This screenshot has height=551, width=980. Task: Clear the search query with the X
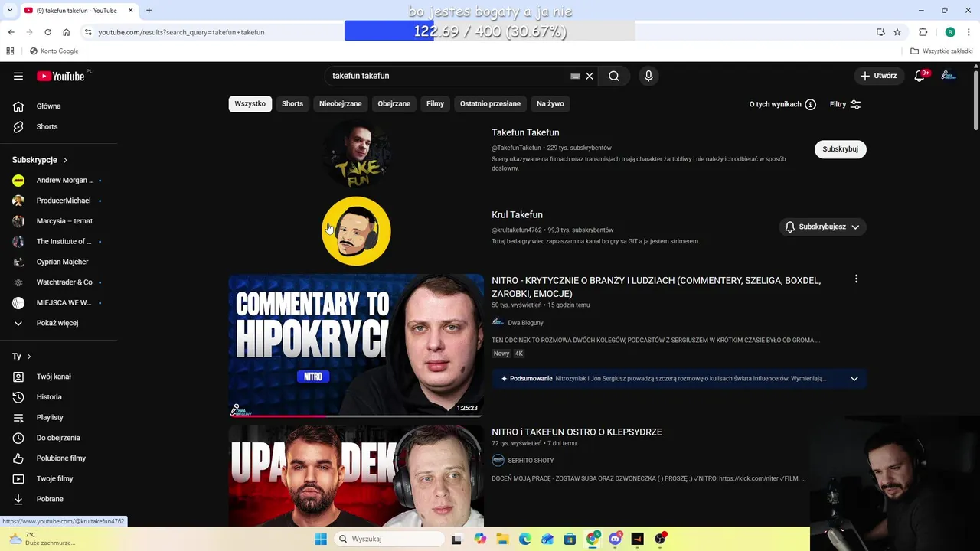pos(590,76)
